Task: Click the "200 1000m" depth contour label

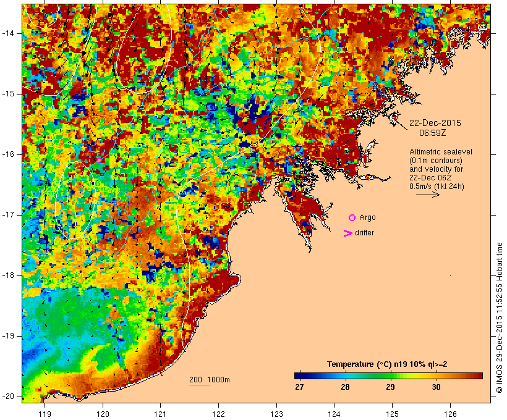Action: point(210,380)
